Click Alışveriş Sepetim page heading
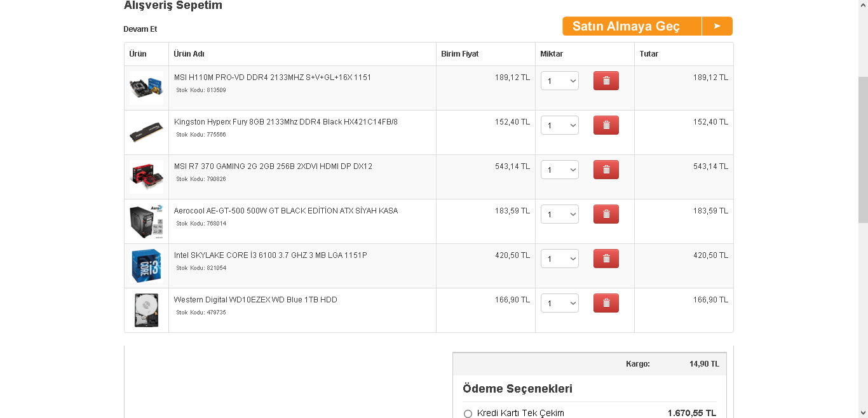868x418 pixels. [x=173, y=6]
